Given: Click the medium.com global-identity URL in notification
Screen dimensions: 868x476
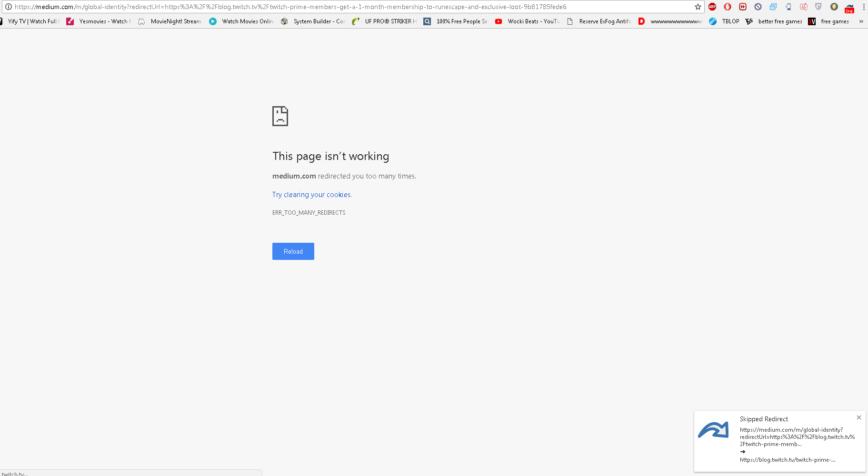Looking at the screenshot, I should pos(797,437).
